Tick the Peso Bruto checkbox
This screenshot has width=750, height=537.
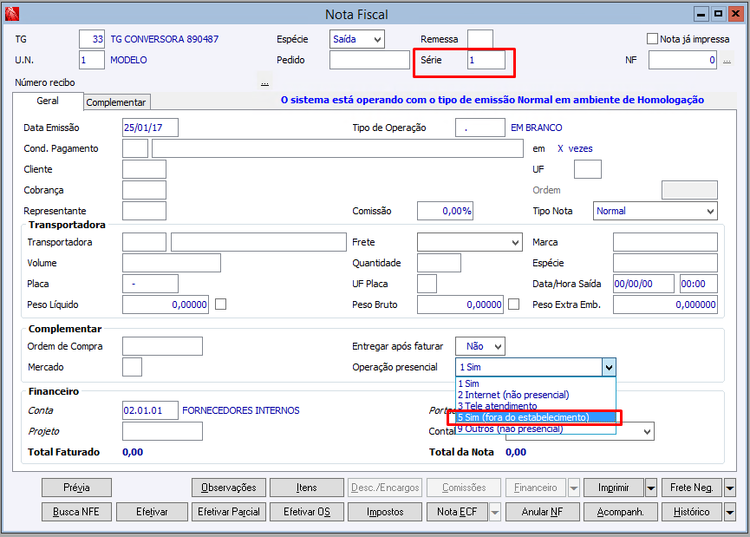click(514, 304)
